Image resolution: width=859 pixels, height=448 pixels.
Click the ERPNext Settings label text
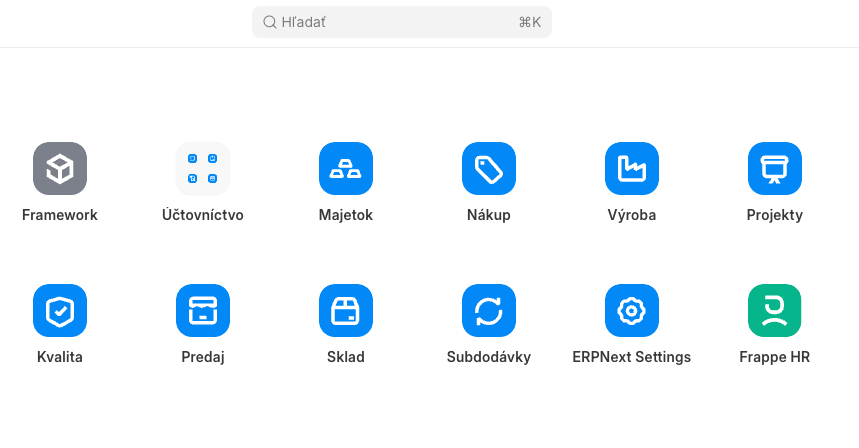click(632, 357)
